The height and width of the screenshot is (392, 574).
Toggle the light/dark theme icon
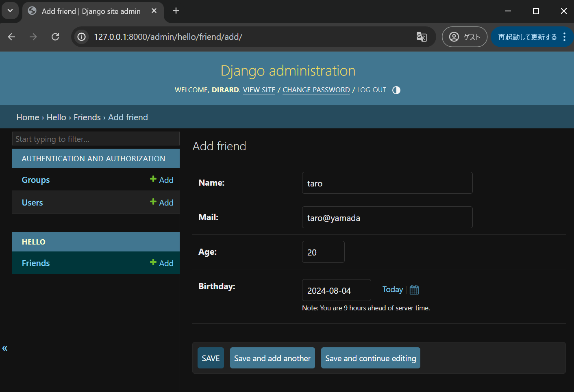tap(396, 90)
